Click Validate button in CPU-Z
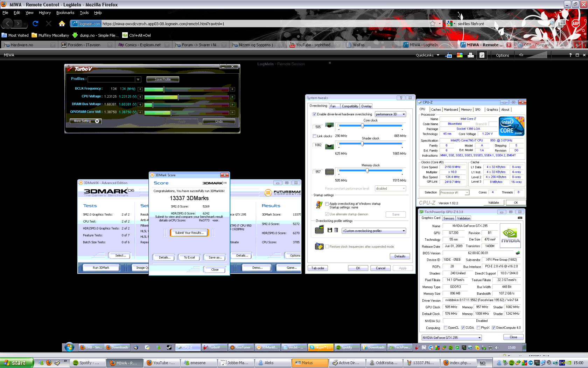Image resolution: width=588 pixels, height=368 pixels. click(493, 203)
